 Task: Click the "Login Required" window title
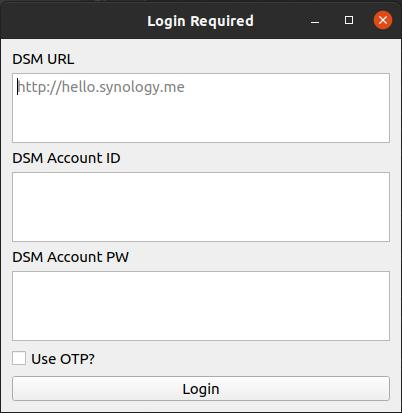coord(200,21)
